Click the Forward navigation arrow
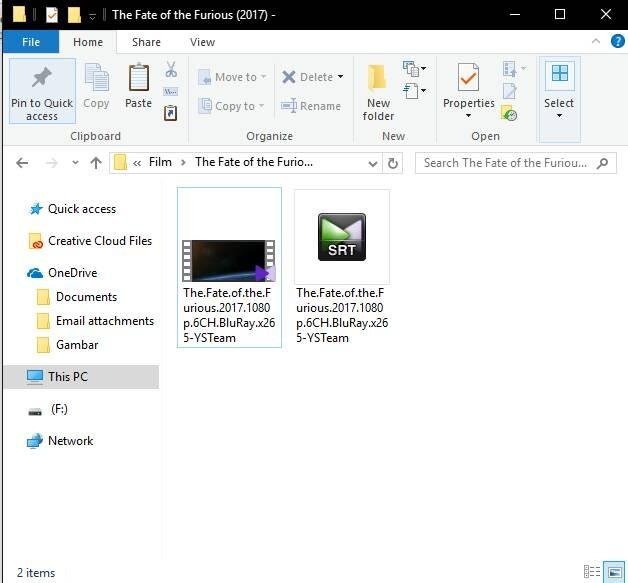This screenshot has height=583, width=628. (x=51, y=163)
